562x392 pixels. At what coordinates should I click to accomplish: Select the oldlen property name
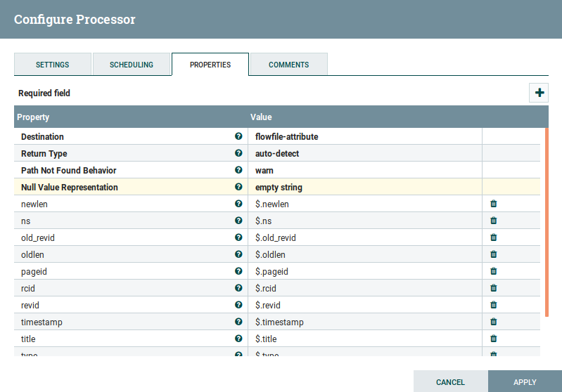tap(32, 254)
